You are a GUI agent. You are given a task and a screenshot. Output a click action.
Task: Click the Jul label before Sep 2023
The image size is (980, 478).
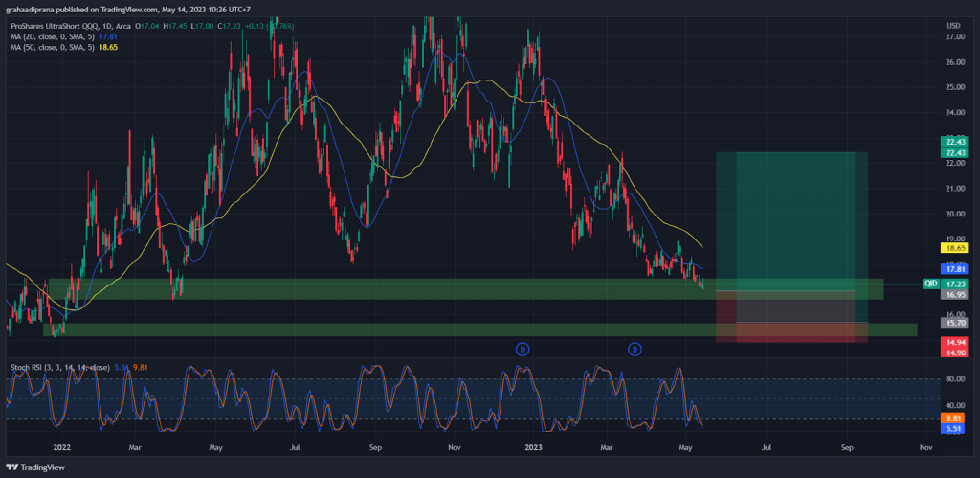pos(767,448)
